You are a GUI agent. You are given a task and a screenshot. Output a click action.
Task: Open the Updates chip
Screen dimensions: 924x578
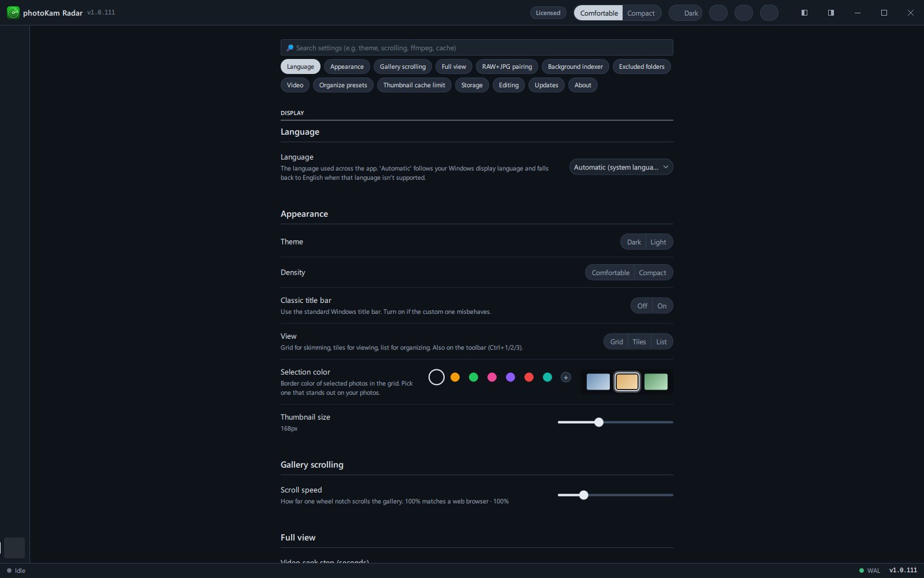[x=546, y=85]
